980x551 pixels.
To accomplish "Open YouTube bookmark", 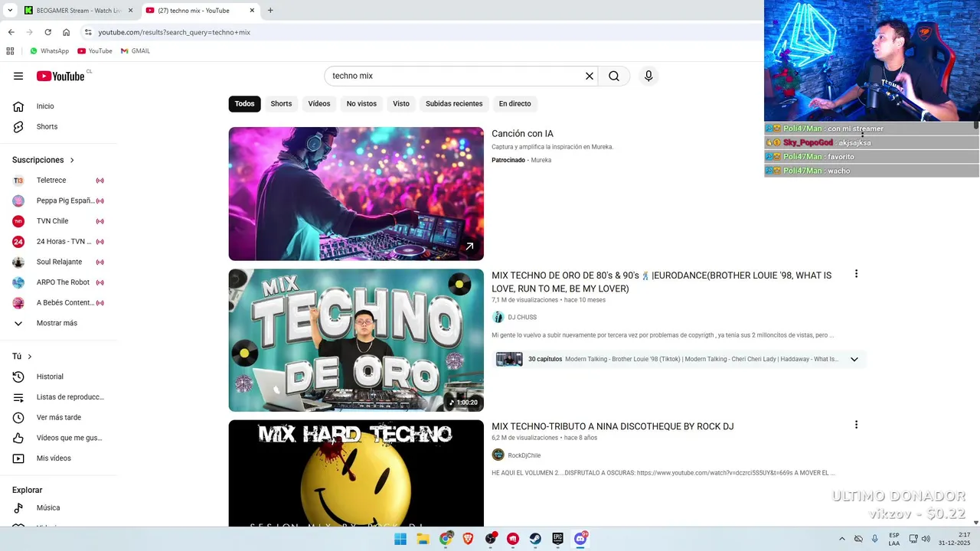I will pos(95,51).
